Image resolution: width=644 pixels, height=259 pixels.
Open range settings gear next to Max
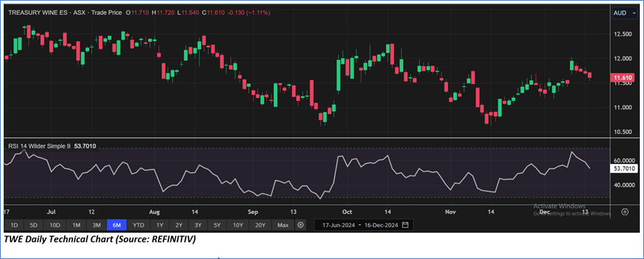pyautogui.click(x=301, y=225)
